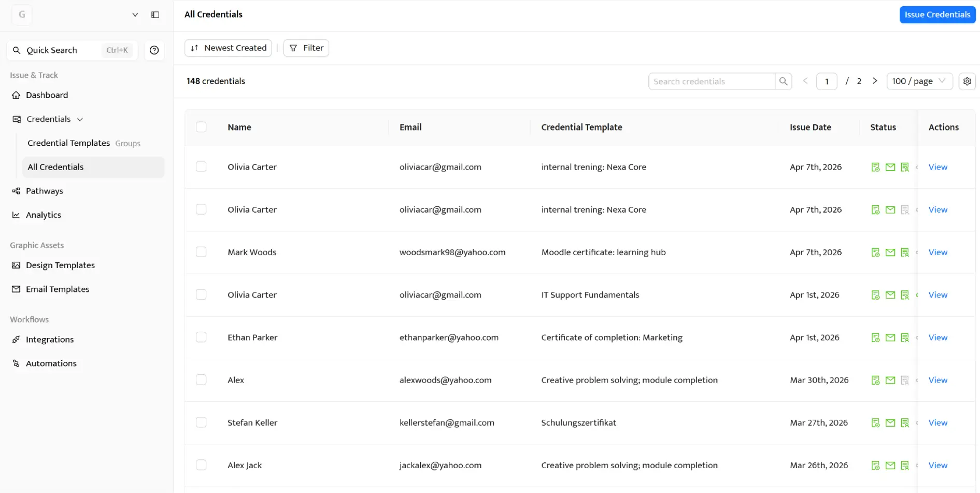Click the help question mark icon

pos(154,50)
